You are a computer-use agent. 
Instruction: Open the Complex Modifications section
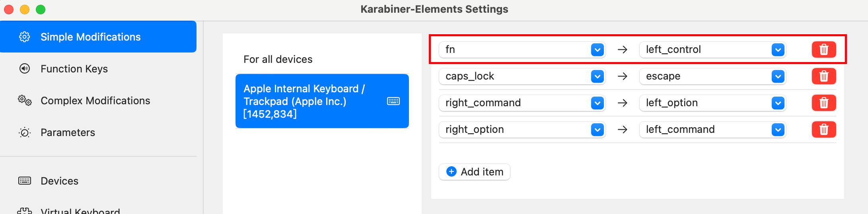pos(95,101)
